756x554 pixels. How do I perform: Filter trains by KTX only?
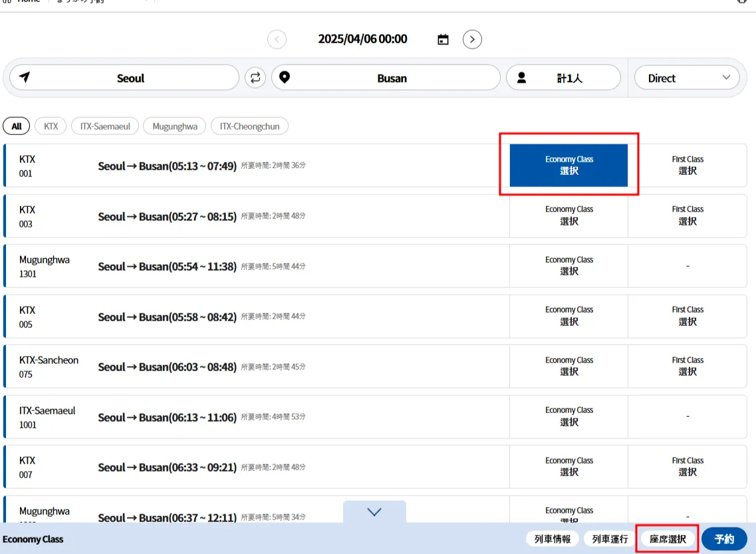51,126
